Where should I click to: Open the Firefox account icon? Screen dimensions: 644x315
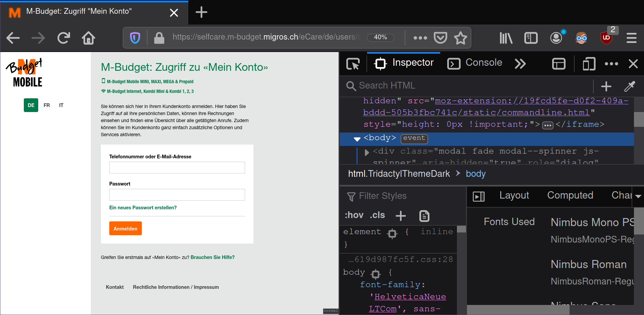pyautogui.click(x=556, y=38)
